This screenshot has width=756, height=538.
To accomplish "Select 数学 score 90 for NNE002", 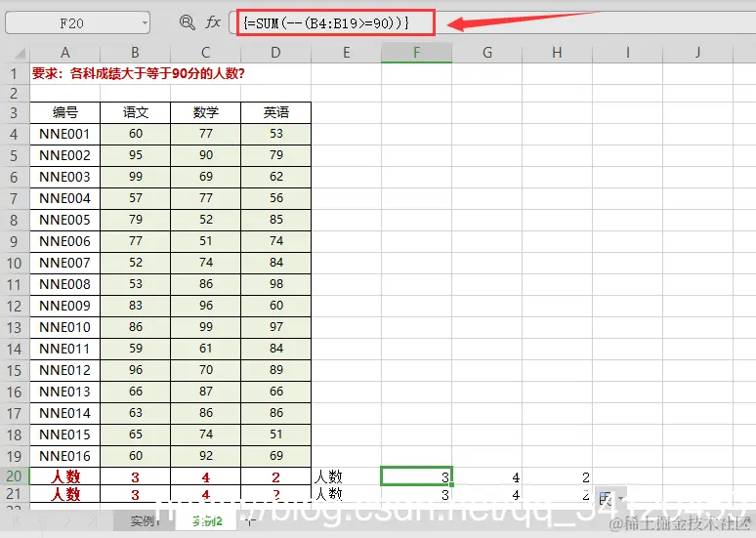I will click(206, 155).
